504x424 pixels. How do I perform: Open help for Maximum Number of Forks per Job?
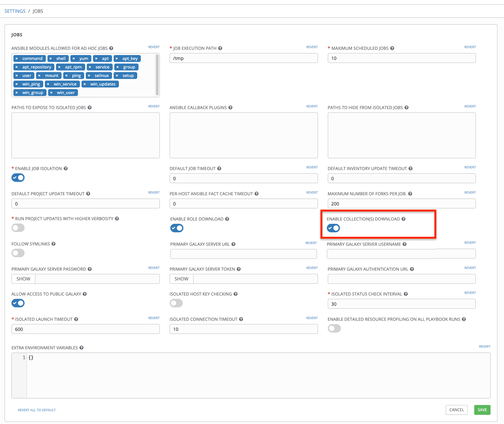pos(410,194)
